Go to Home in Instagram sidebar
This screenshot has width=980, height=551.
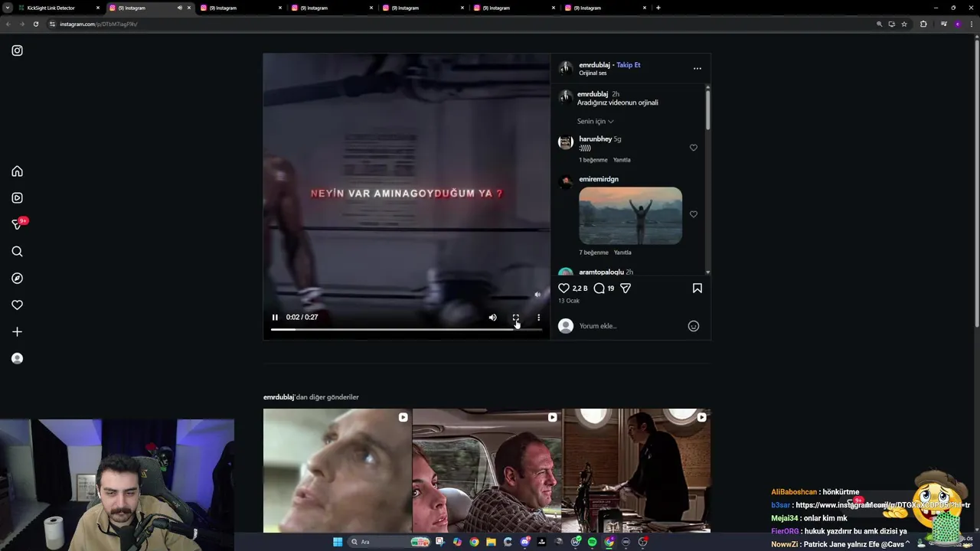(x=17, y=171)
